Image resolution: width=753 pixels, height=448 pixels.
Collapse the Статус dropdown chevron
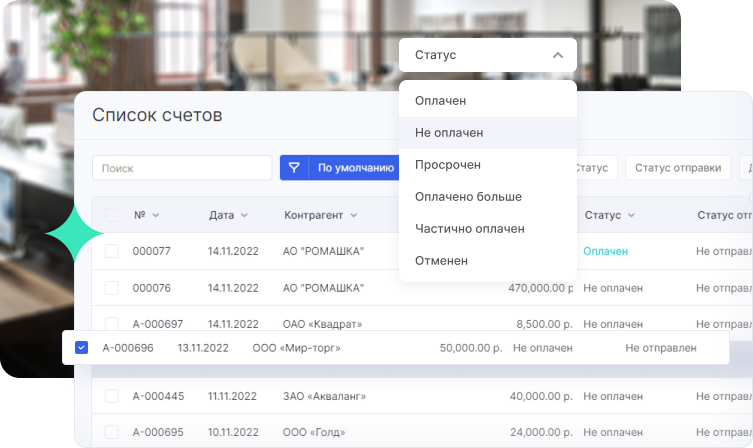pos(557,55)
